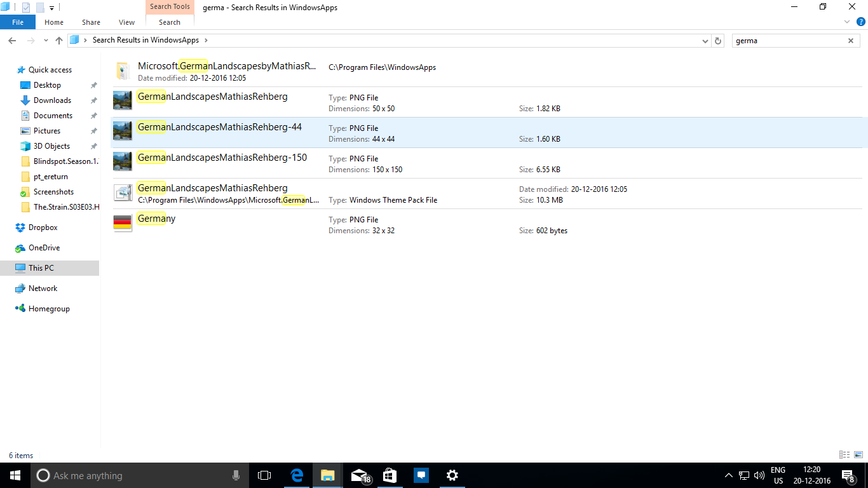Switch to large thumbnails view button
This screenshot has height=488, width=868.
click(x=858, y=455)
